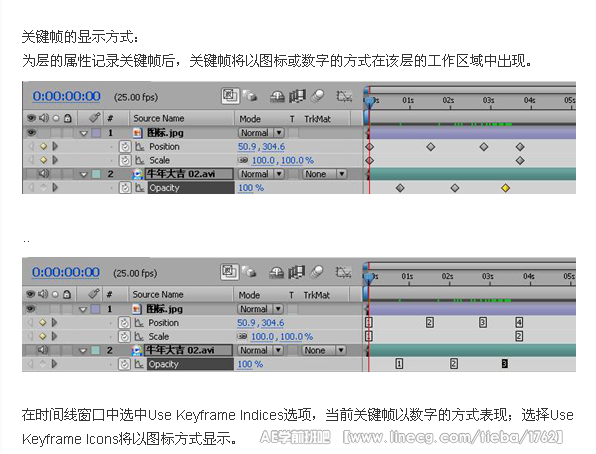Click Scale value 100.0, 100.0%, upper timeline
The width and height of the screenshot is (596, 454).
coord(283,160)
